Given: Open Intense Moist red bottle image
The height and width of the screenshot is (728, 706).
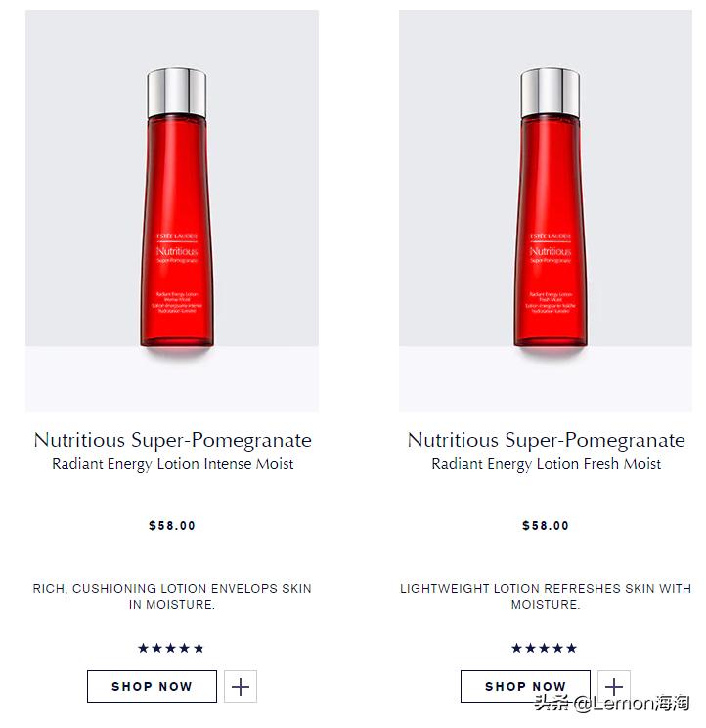Looking at the screenshot, I should point(177,207).
